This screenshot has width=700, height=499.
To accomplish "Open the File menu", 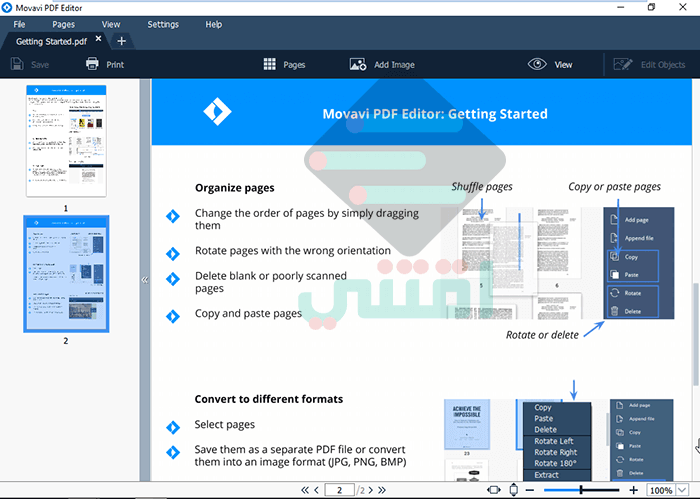I will point(19,25).
